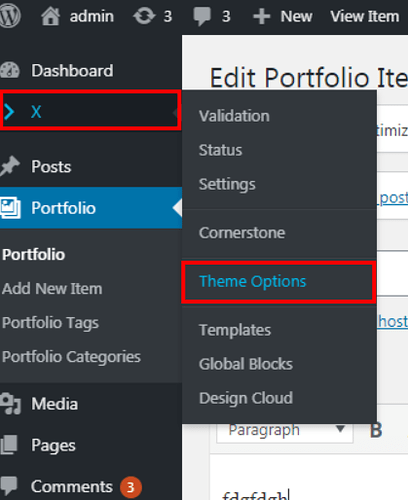Click View Item in admin bar
Viewport: 408px width, 500px height.
pos(365,16)
